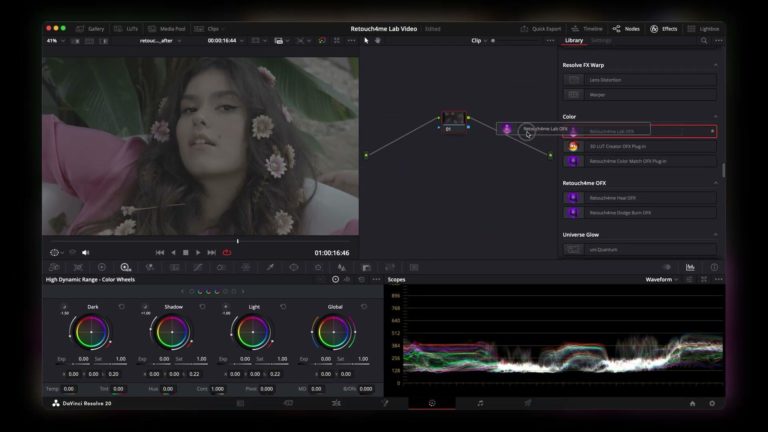768x432 pixels.
Task: Collapse the Universe Glow category
Action: tap(716, 235)
